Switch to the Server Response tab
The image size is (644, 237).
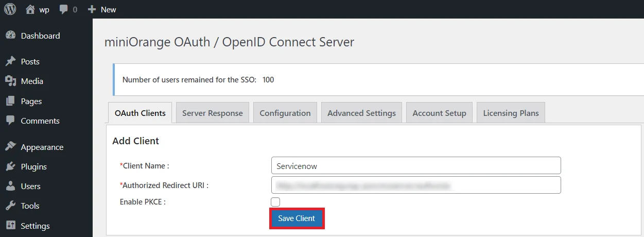212,113
